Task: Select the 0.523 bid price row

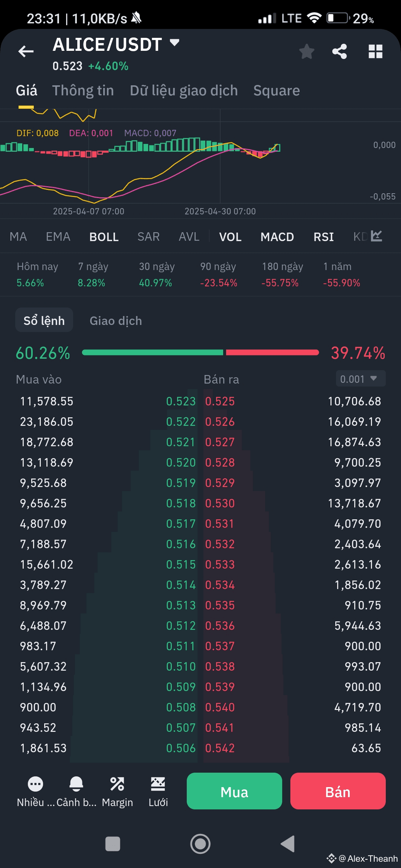Action: [x=181, y=401]
